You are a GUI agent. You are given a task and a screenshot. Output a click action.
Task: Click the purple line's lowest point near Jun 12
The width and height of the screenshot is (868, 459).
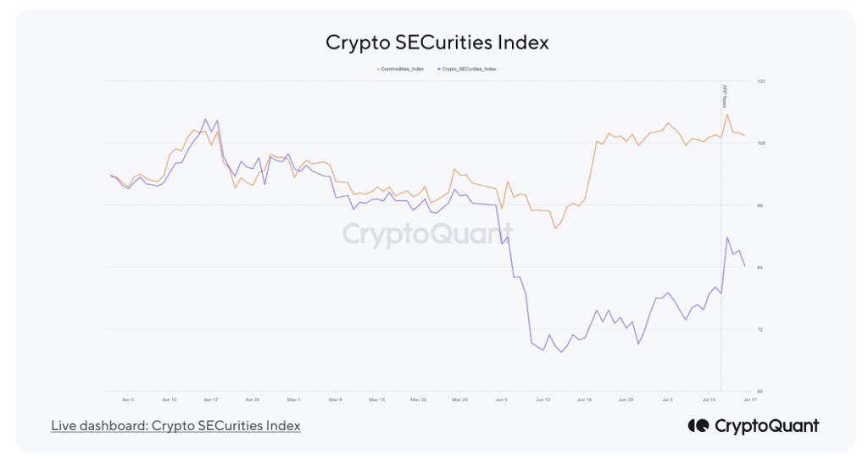pyautogui.click(x=561, y=352)
